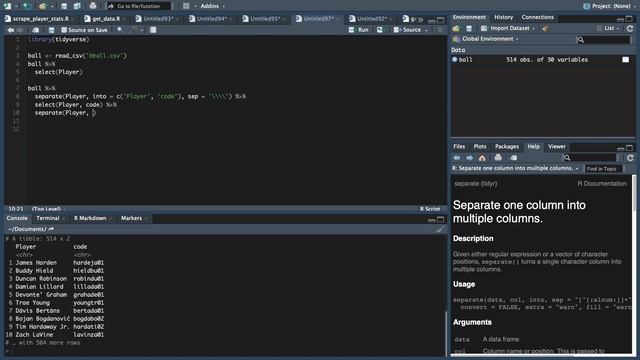The width and height of the screenshot is (640, 360).
Task: Click the Go to file/function field
Action: [138, 6]
